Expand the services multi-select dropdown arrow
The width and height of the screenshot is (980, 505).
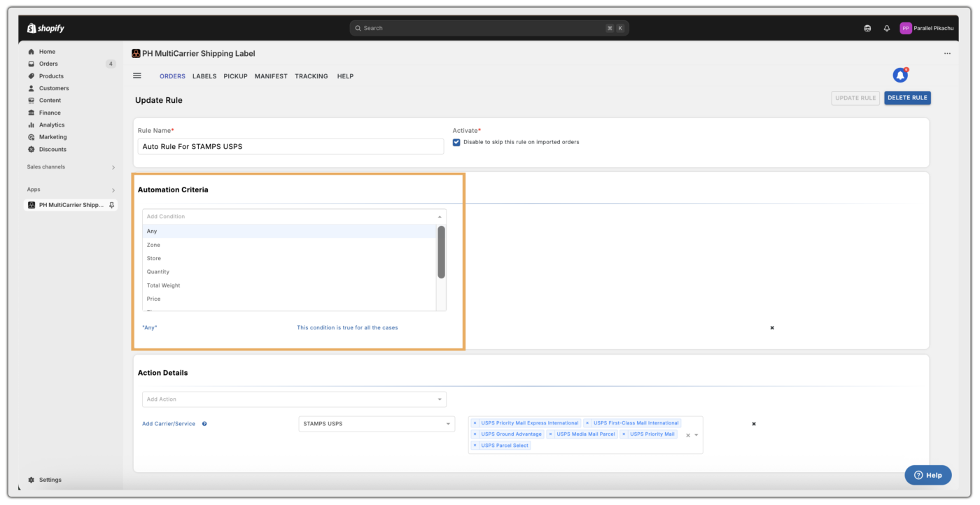(696, 435)
